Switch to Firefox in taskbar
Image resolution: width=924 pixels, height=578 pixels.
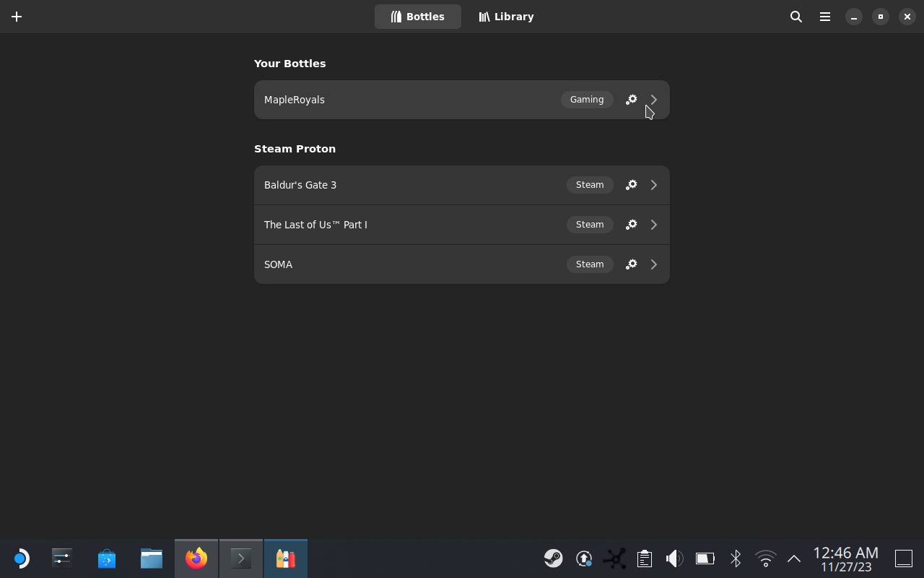click(x=196, y=558)
